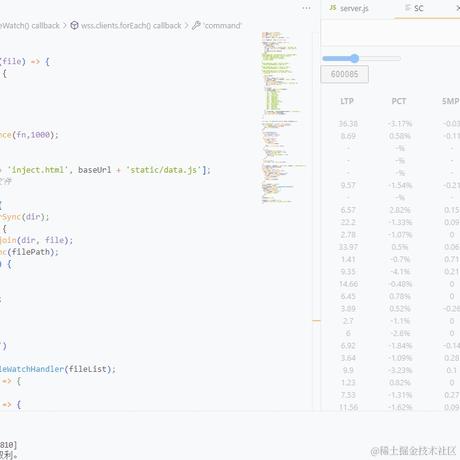Screen dimensions: 460x460
Task: Click the 'static/data.js' string in the code
Action: point(163,170)
